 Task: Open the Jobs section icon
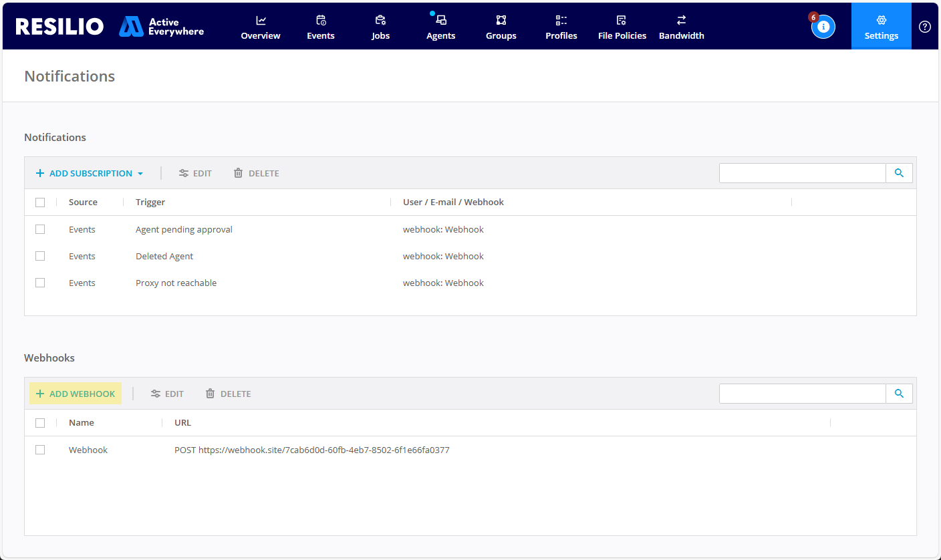[x=380, y=21]
